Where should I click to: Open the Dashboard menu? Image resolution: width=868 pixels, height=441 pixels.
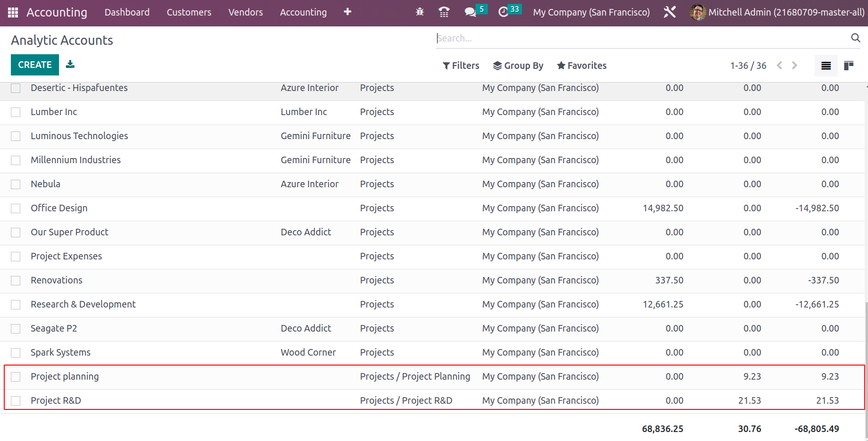point(127,12)
